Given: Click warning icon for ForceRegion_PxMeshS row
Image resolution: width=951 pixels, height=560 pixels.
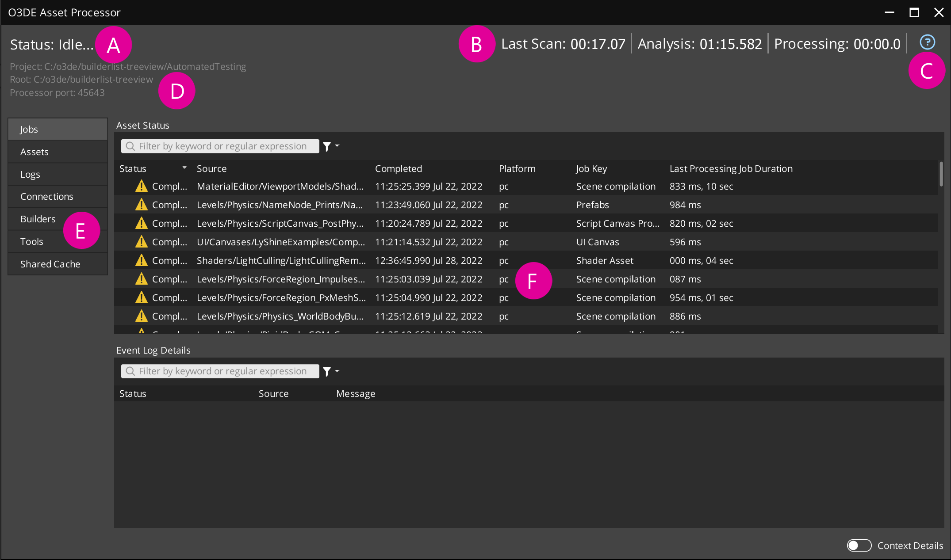Looking at the screenshot, I should (141, 297).
